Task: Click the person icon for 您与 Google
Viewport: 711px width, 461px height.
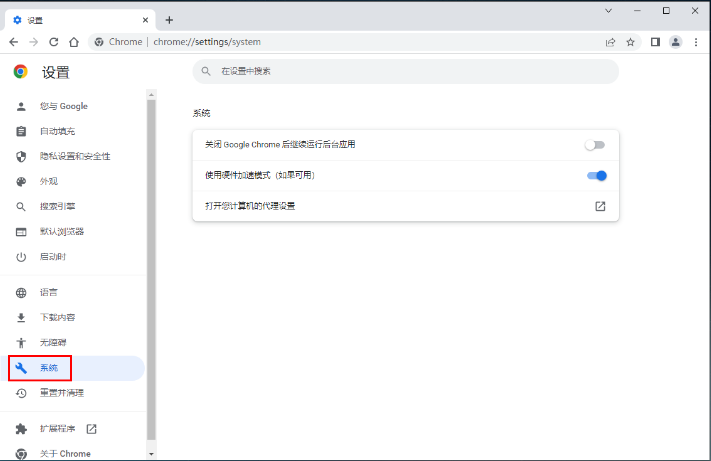Action: (21, 107)
